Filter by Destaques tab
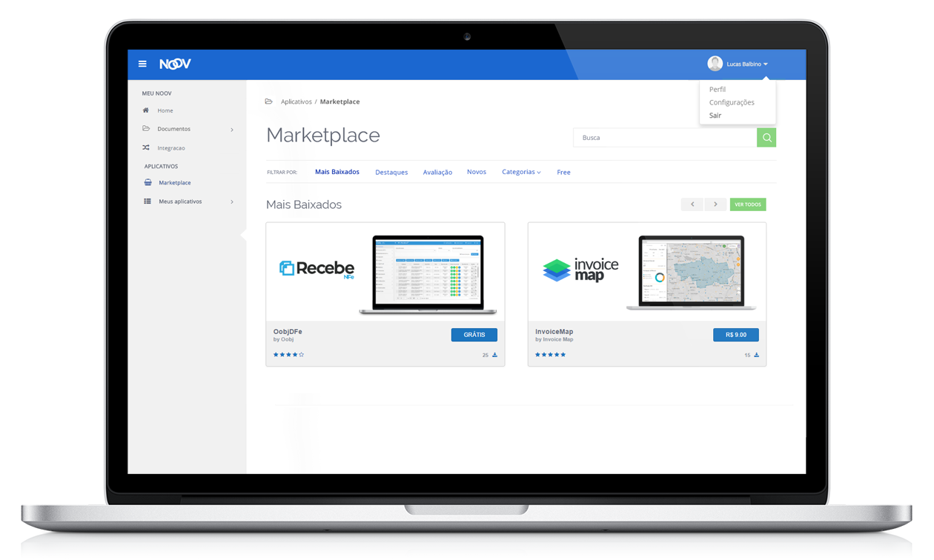934x560 pixels. [x=391, y=173]
